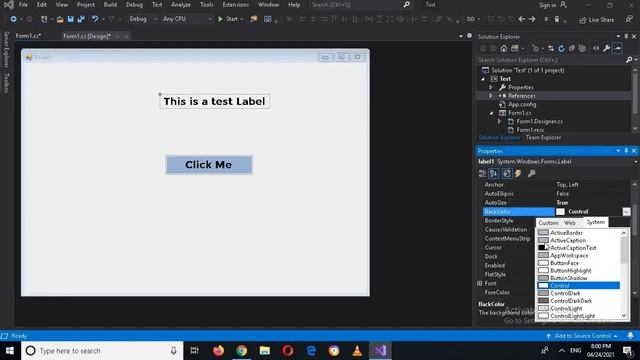Choose the ControlDarkDark color entry

(x=571, y=301)
